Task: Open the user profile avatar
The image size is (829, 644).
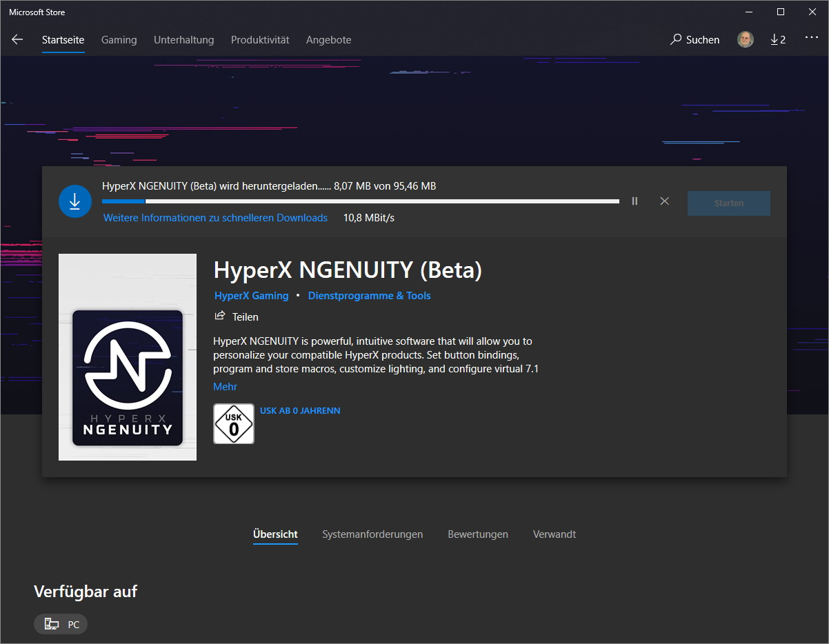Action: point(745,40)
